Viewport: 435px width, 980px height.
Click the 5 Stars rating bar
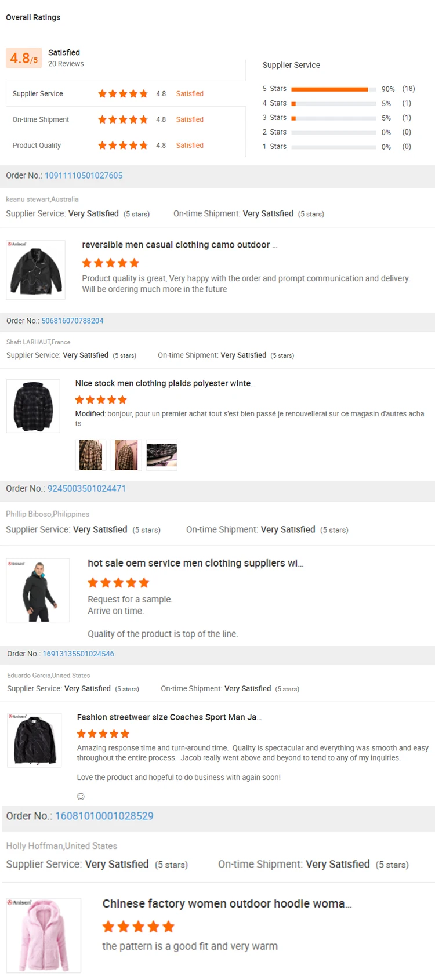click(x=333, y=89)
